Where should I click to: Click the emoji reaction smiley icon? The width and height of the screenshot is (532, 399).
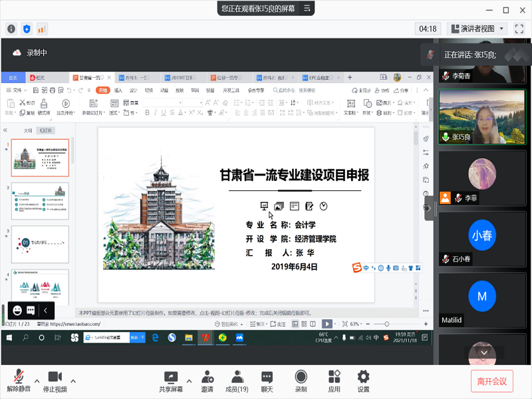[x=17, y=311]
